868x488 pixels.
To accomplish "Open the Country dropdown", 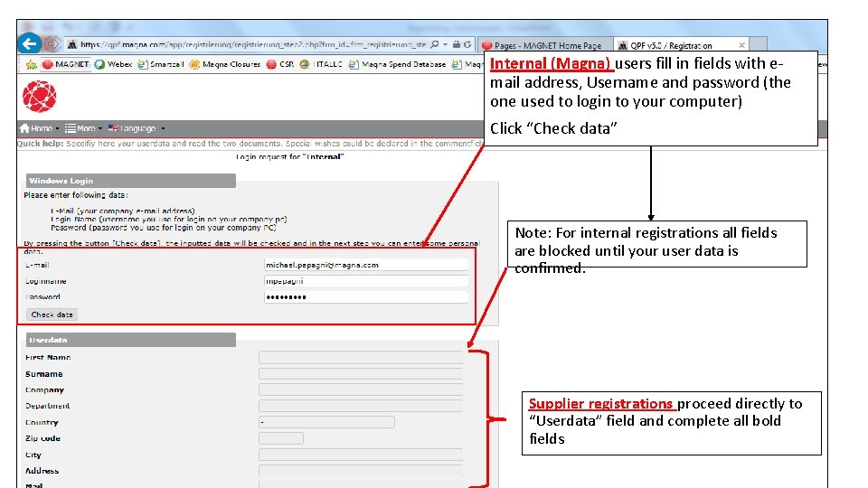I will coord(326,422).
